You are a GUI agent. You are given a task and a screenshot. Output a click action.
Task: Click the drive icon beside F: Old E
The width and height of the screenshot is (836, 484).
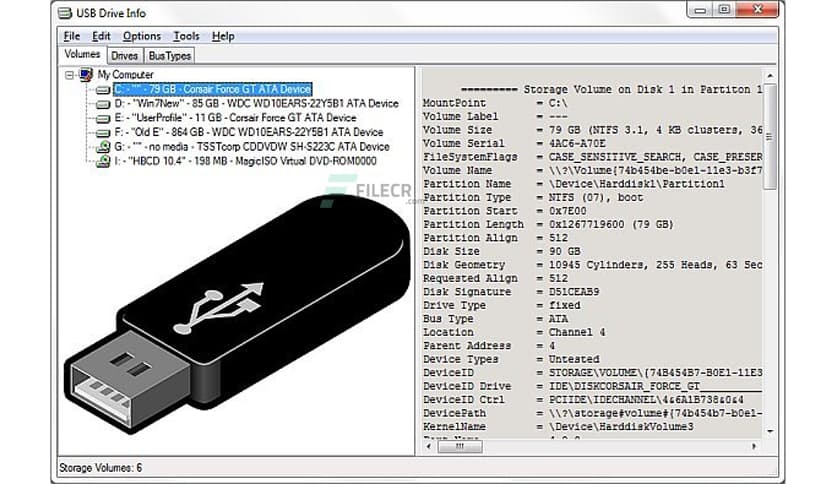[x=103, y=133]
